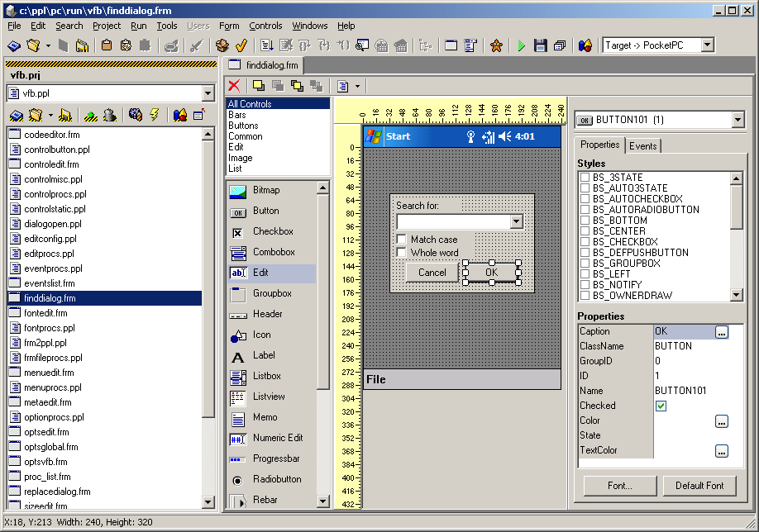
Task: Open the Target -> PocketPC dropdown
Action: 706,45
